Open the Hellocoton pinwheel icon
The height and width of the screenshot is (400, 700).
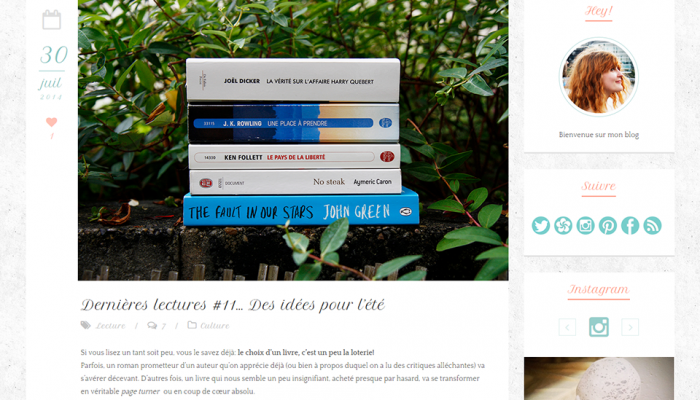coord(563,225)
